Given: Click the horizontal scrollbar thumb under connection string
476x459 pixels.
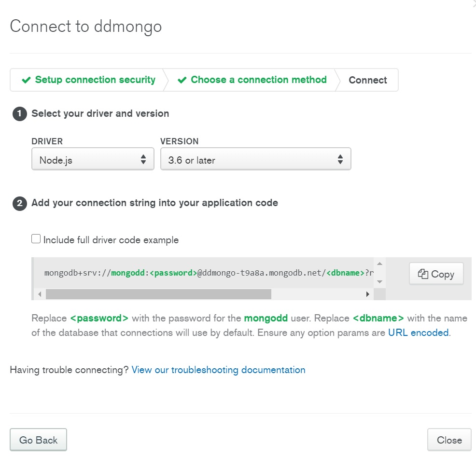Looking at the screenshot, I should pyautogui.click(x=158, y=294).
